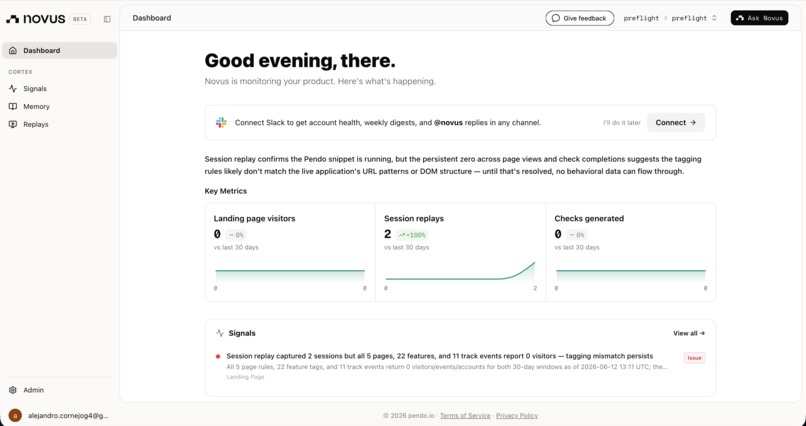
Task: Open Admin settings
Action: (60, 390)
